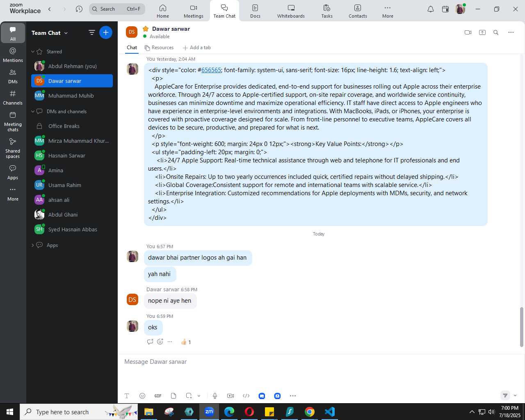Click the blue new chat plus button

106,32
